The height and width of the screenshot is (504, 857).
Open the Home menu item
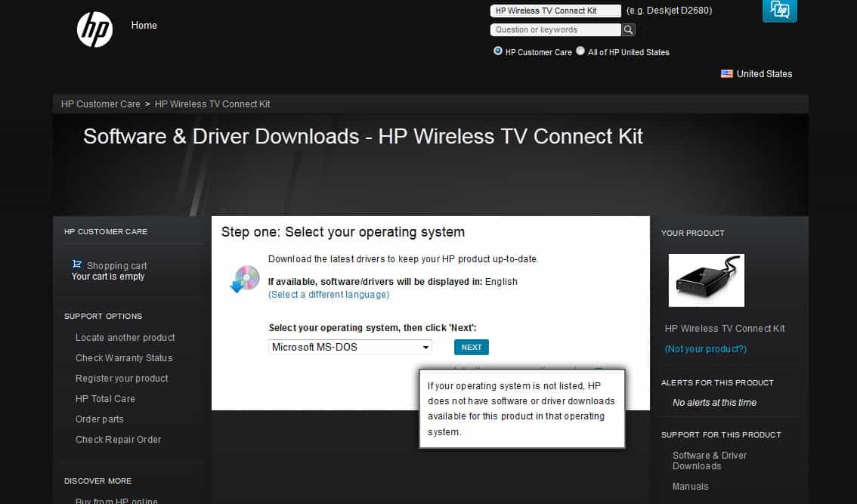click(144, 25)
